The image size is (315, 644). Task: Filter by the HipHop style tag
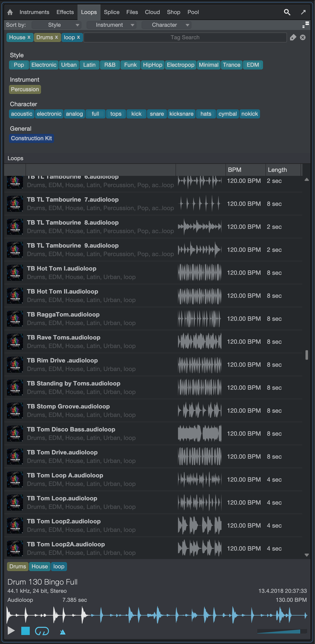pyautogui.click(x=152, y=65)
